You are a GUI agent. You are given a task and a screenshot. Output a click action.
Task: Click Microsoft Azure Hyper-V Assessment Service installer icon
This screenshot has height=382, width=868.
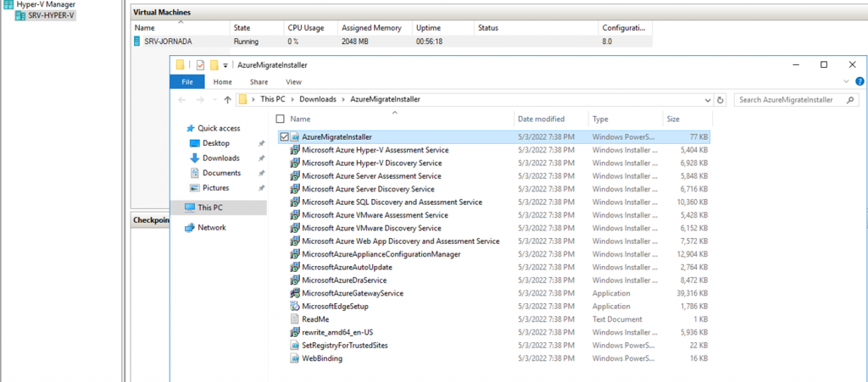coord(296,150)
